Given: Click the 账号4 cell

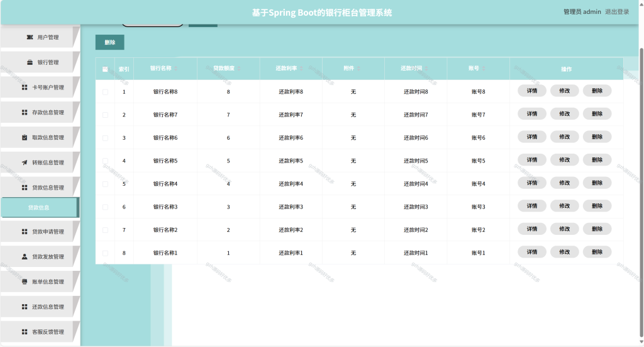Looking at the screenshot, I should (x=478, y=184).
